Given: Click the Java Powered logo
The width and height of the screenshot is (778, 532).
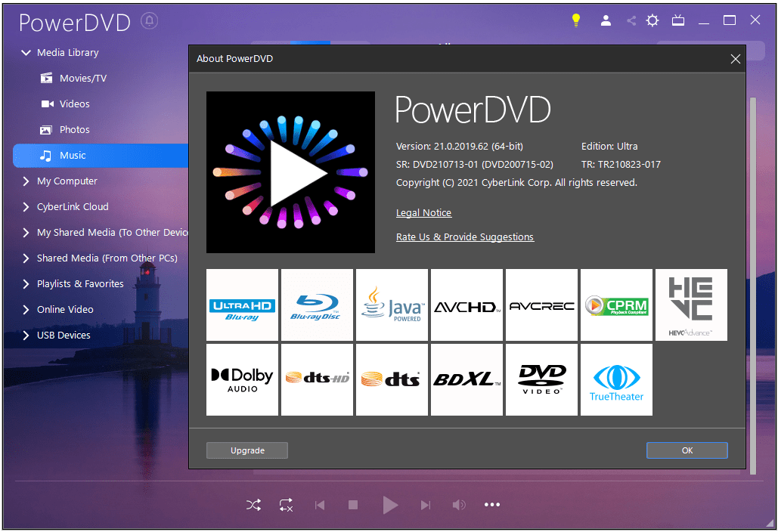Looking at the screenshot, I should [392, 305].
